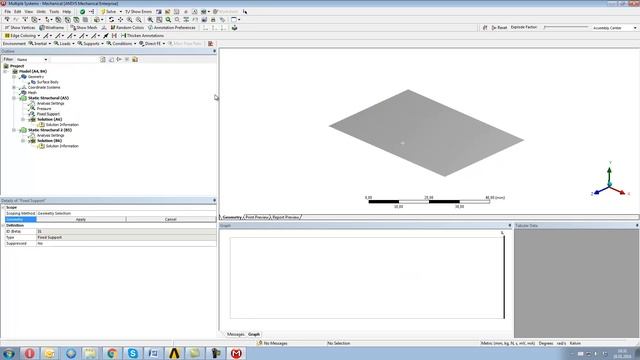This screenshot has width=640, height=360.
Task: Select the Geometry tree item
Action: pos(36,77)
